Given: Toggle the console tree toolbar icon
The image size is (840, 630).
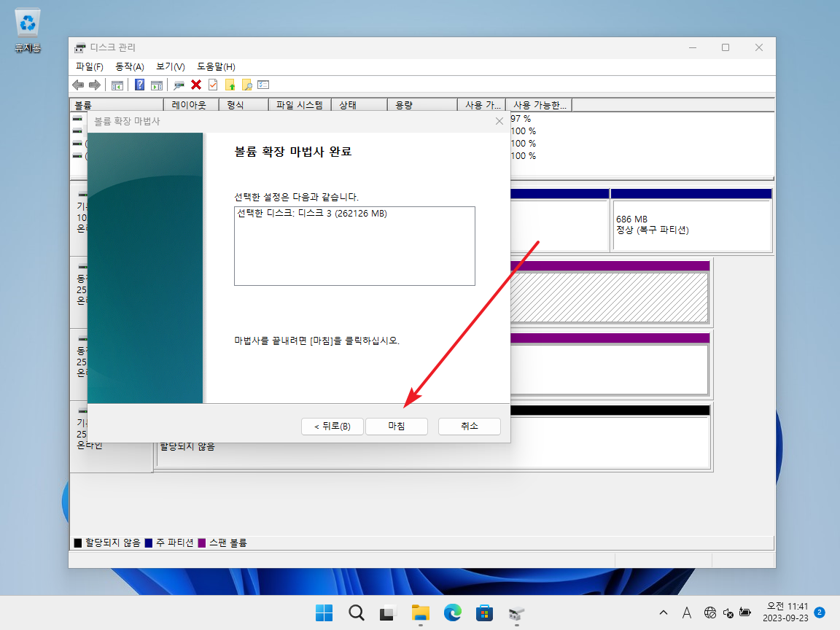Looking at the screenshot, I should click(117, 85).
